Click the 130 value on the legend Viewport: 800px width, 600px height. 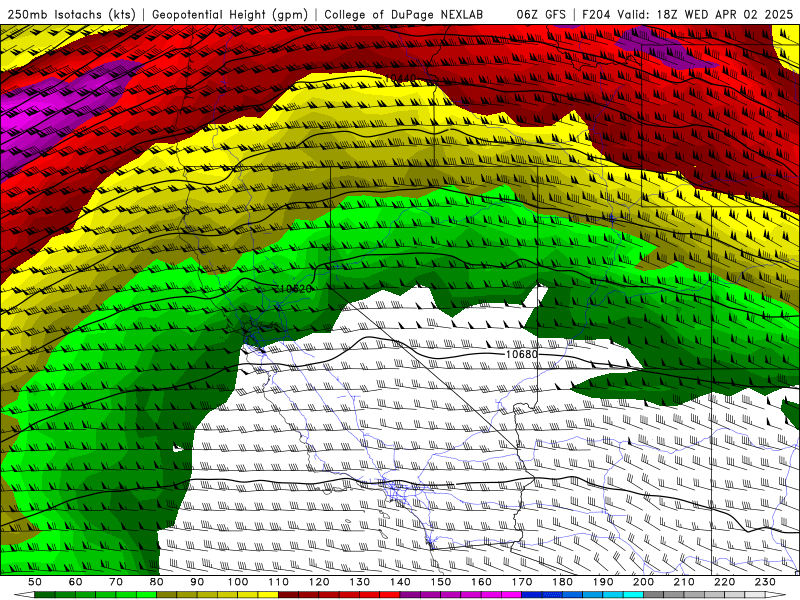pos(360,582)
